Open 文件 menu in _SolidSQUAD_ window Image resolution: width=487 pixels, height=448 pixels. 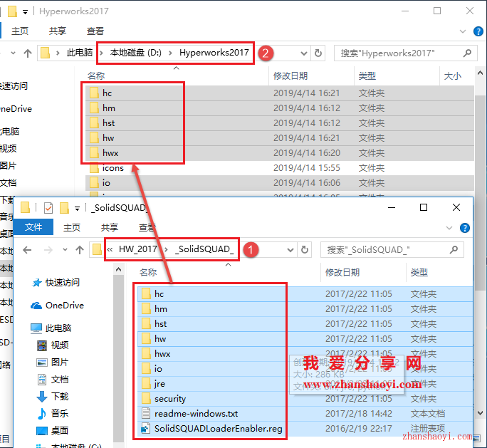tap(33, 227)
